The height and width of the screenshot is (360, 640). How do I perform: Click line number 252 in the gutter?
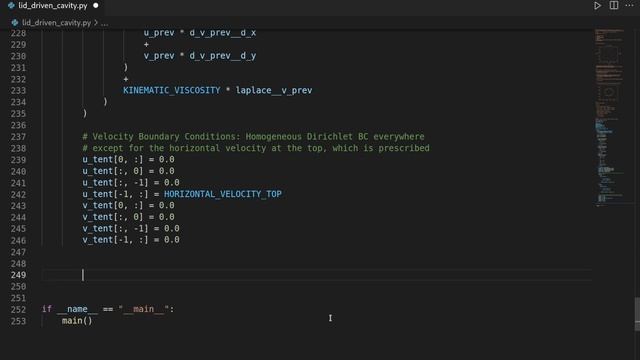tap(18, 309)
